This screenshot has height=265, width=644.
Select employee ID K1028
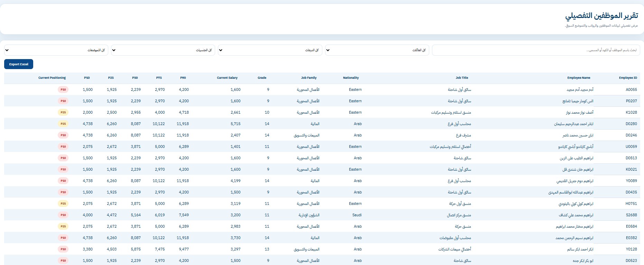[x=631, y=112]
